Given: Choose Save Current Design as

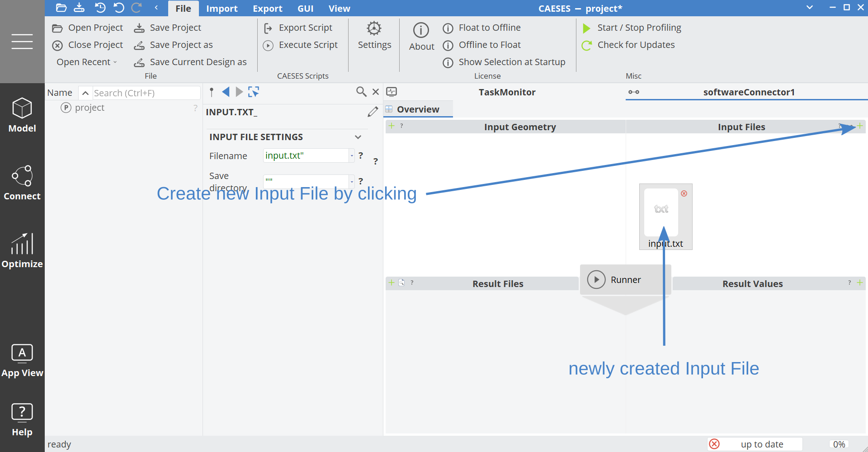Looking at the screenshot, I should click(x=190, y=62).
